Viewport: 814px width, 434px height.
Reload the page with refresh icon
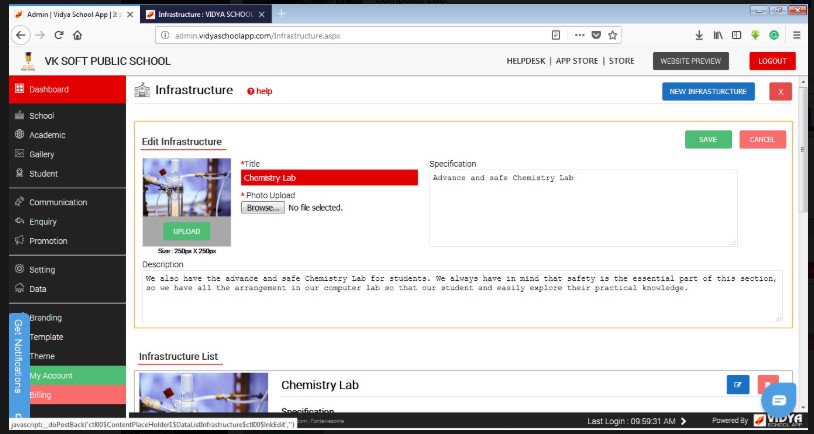coord(59,35)
